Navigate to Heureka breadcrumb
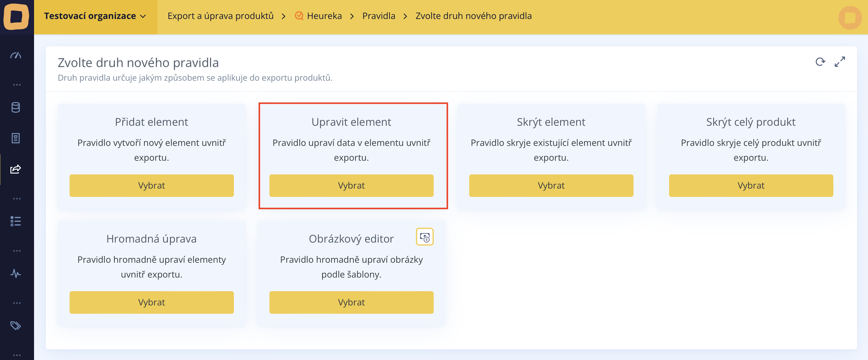This screenshot has width=868, height=360. pos(324,16)
